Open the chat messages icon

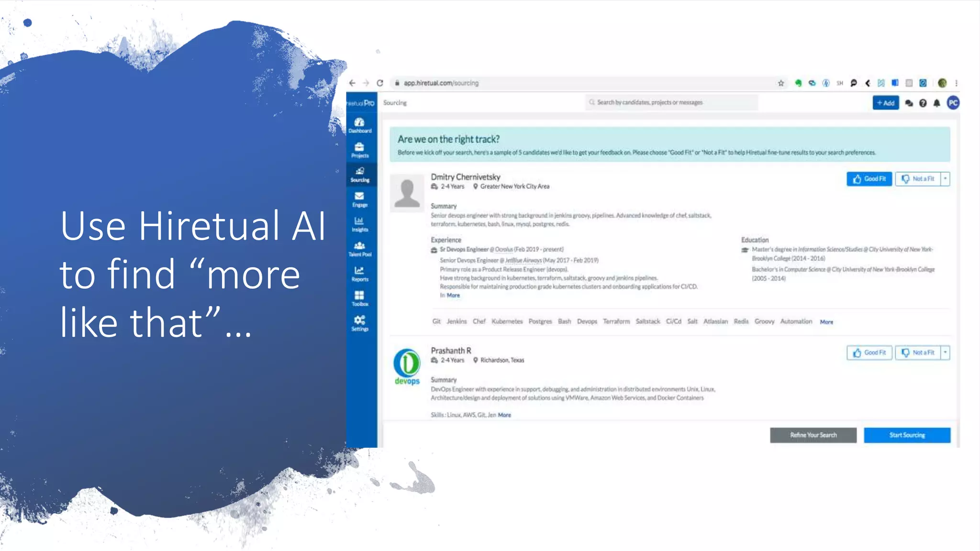click(x=909, y=103)
